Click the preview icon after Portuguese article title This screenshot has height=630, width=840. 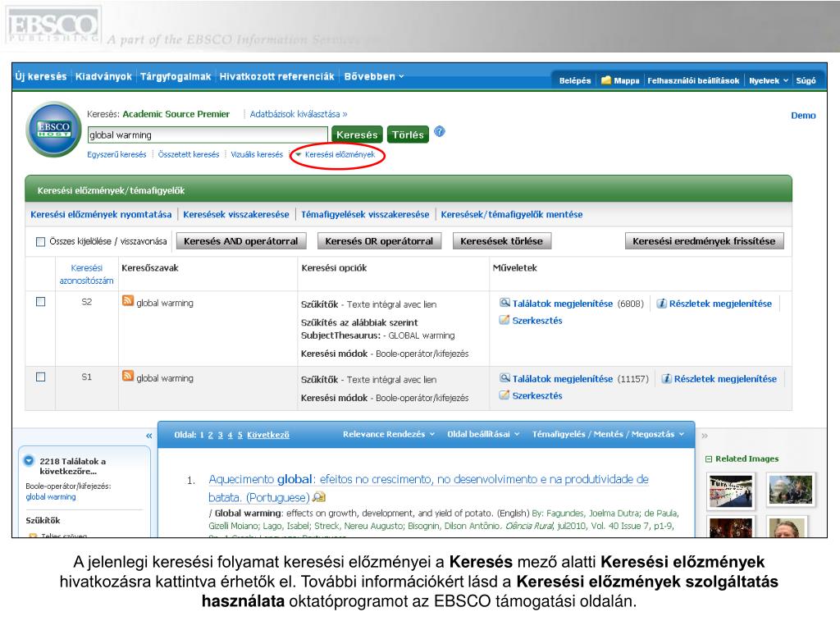point(319,497)
